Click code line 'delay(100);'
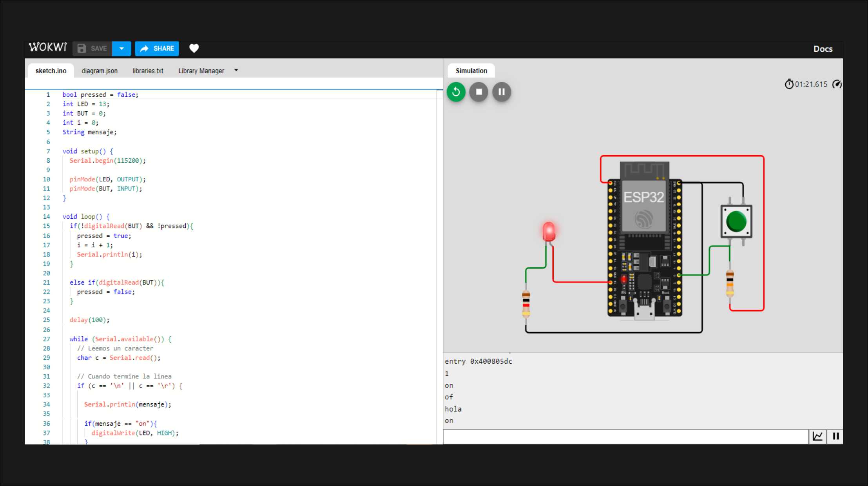This screenshot has width=868, height=486. click(x=89, y=320)
